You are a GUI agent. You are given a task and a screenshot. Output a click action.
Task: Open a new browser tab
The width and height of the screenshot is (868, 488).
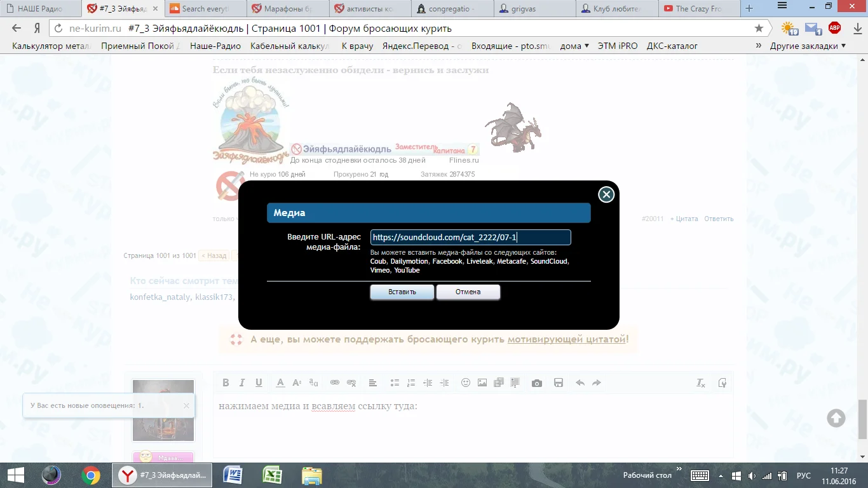pyautogui.click(x=749, y=9)
